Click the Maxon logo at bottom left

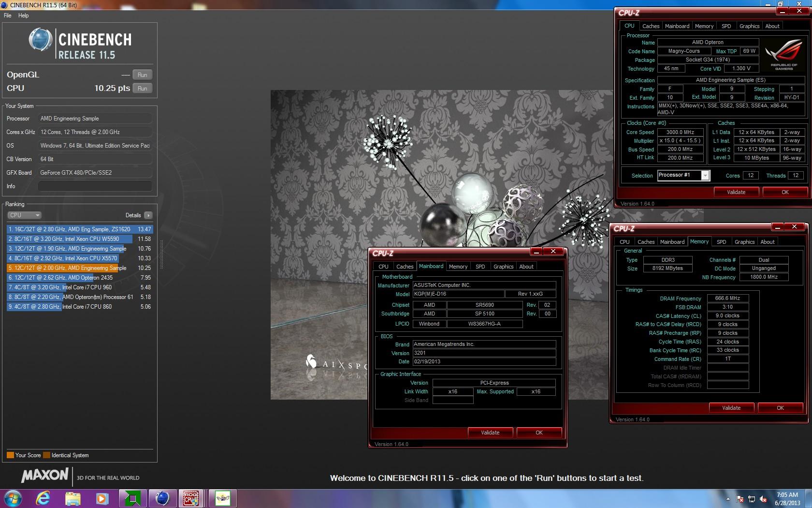click(x=45, y=476)
